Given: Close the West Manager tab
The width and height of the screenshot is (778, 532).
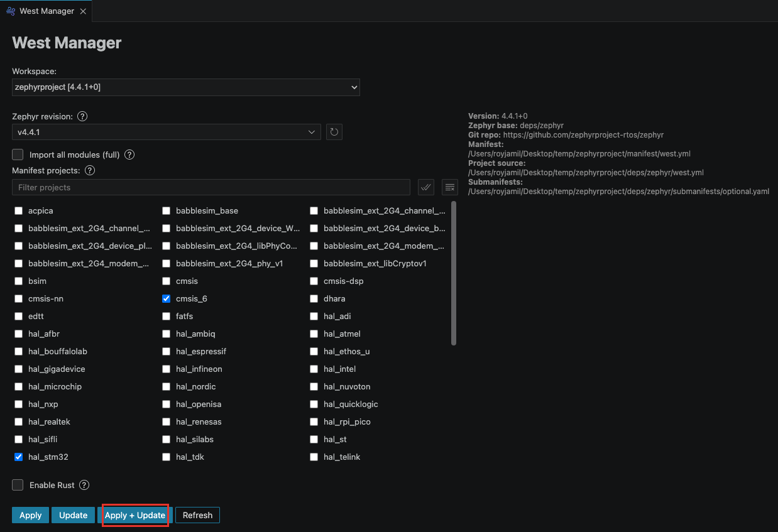Looking at the screenshot, I should [83, 11].
